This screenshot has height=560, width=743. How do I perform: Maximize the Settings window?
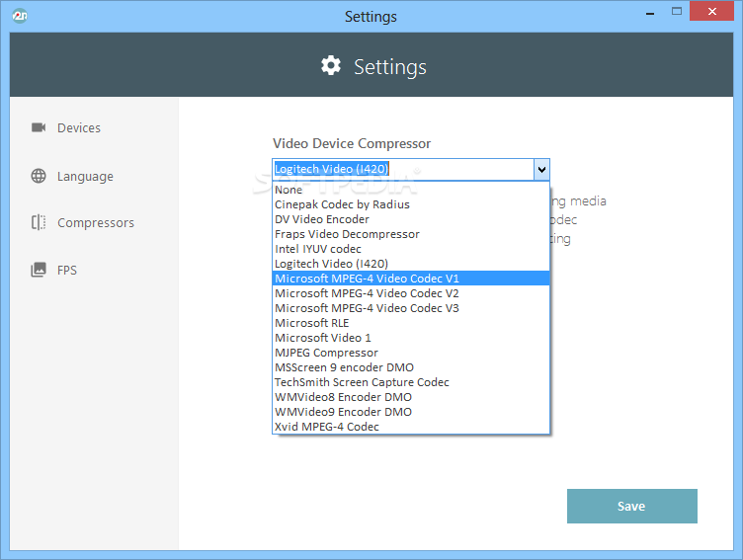[x=676, y=12]
